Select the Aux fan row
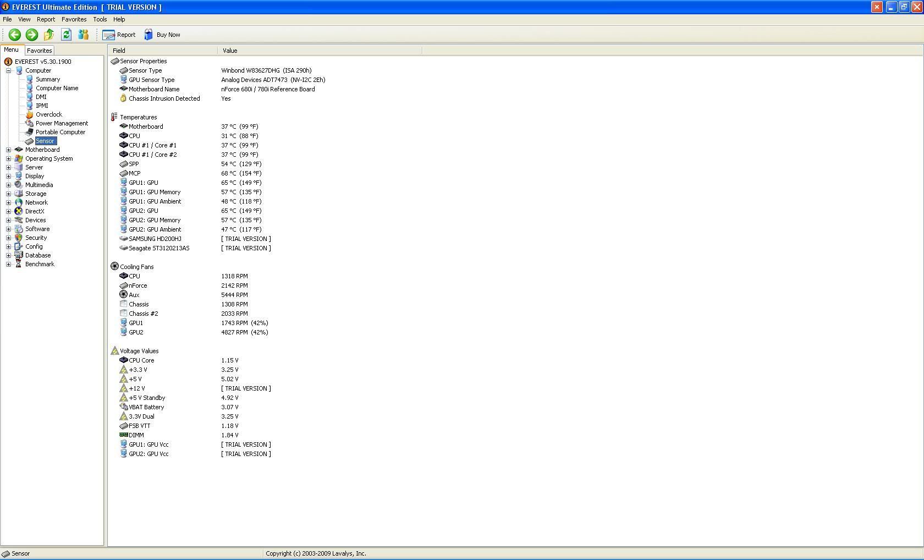This screenshot has height=560, width=924. 184,295
